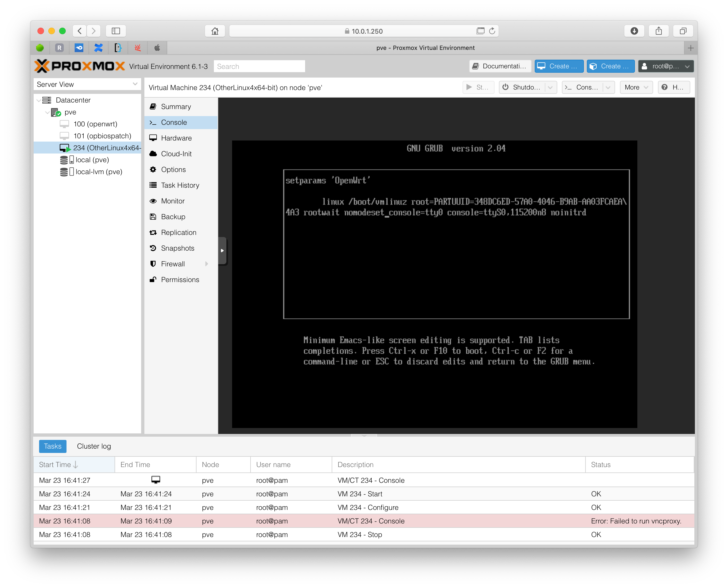Collapse the console side panel arrow
The width and height of the screenshot is (728, 588).
pos(222,251)
